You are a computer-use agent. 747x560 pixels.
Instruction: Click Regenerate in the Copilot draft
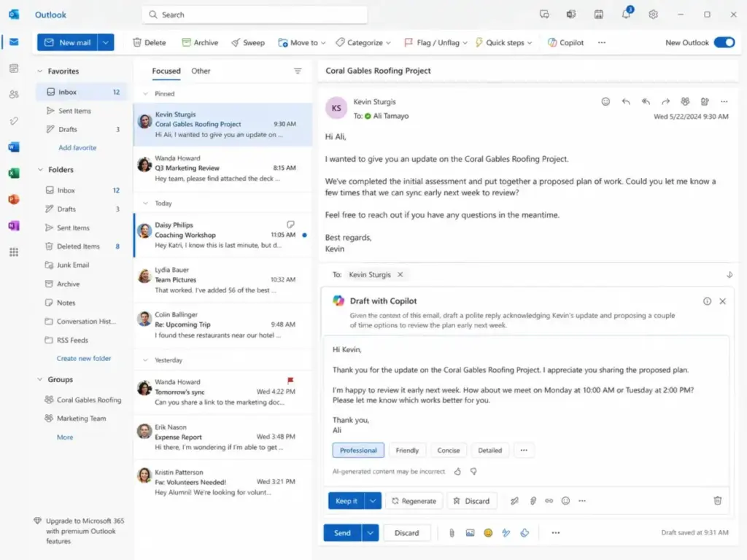[414, 500]
